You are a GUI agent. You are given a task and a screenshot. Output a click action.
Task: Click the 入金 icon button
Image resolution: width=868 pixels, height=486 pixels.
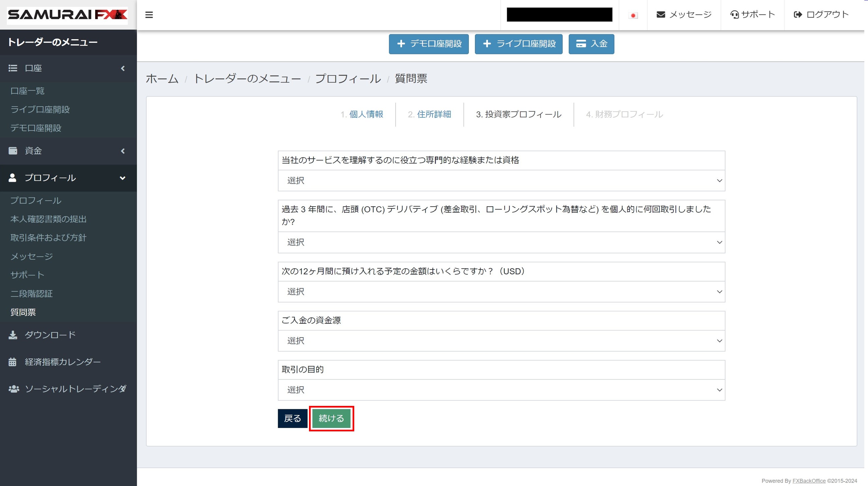tap(592, 44)
